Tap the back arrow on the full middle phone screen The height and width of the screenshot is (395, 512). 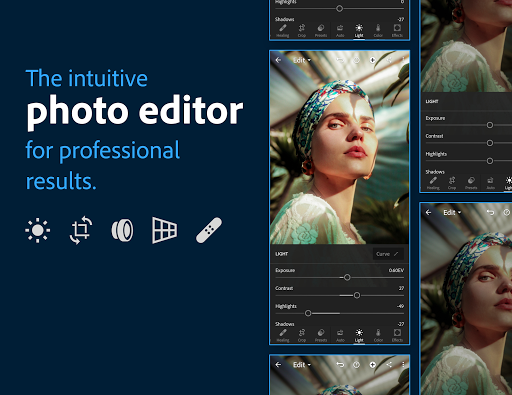tap(278, 60)
